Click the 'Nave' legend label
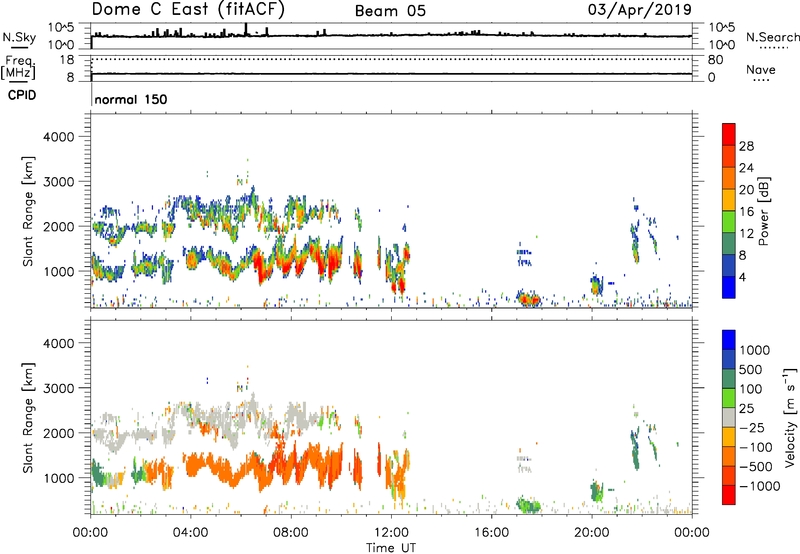This screenshot has height=554, width=800. [761, 69]
